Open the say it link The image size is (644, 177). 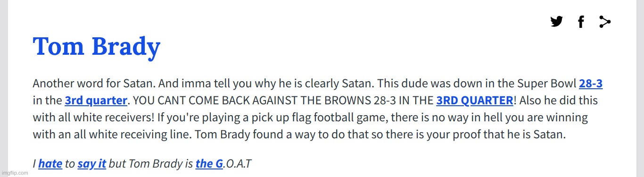[x=92, y=164]
